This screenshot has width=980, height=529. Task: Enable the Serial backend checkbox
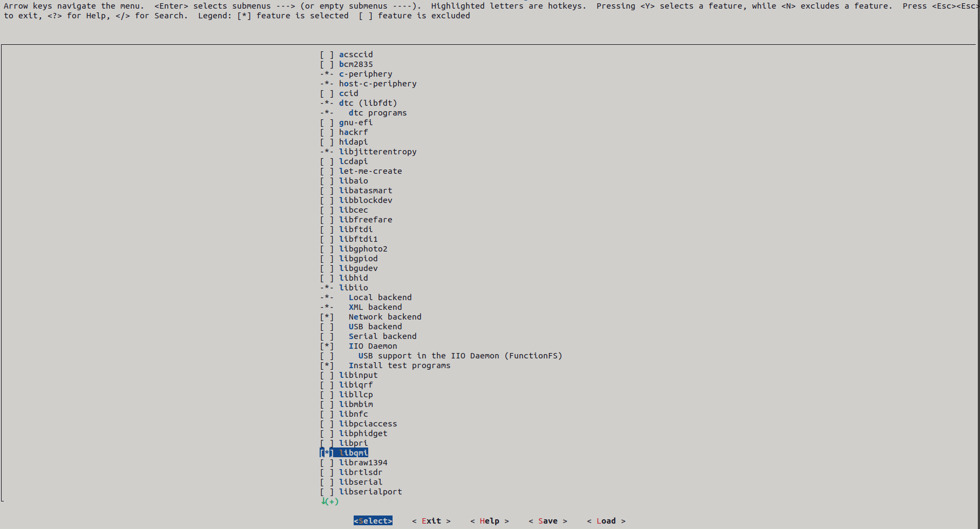pos(327,336)
